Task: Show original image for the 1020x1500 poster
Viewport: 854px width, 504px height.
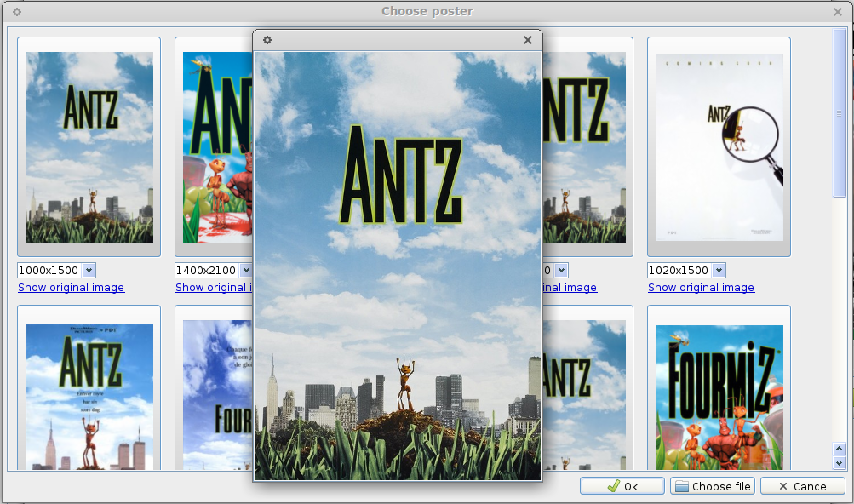Action: [701, 287]
